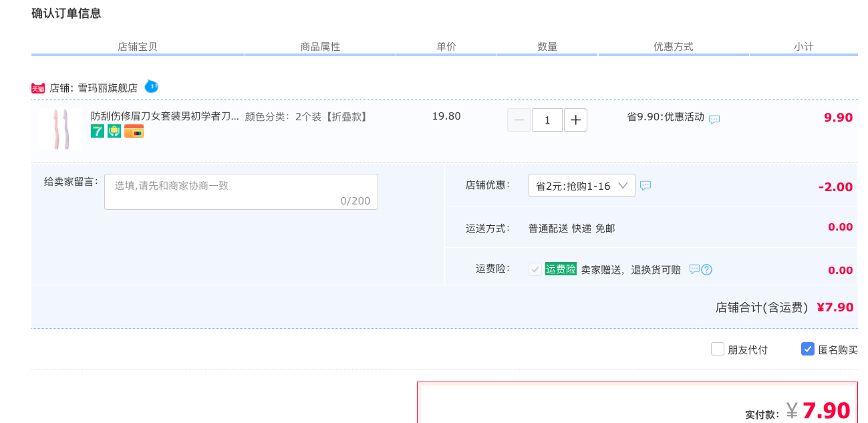The height and width of the screenshot is (423, 868).
Task: Click the subtotal 9.90
Action: click(x=839, y=118)
